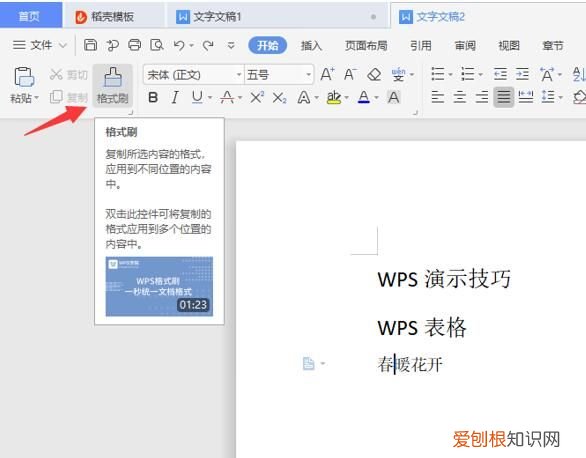Click the Copy 复制 button
The height and width of the screenshot is (458, 586).
click(68, 97)
